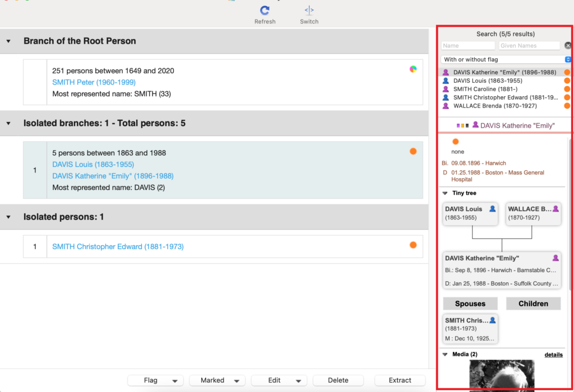Click female icon on DAVIS Katherine tiny tree card

click(556, 258)
